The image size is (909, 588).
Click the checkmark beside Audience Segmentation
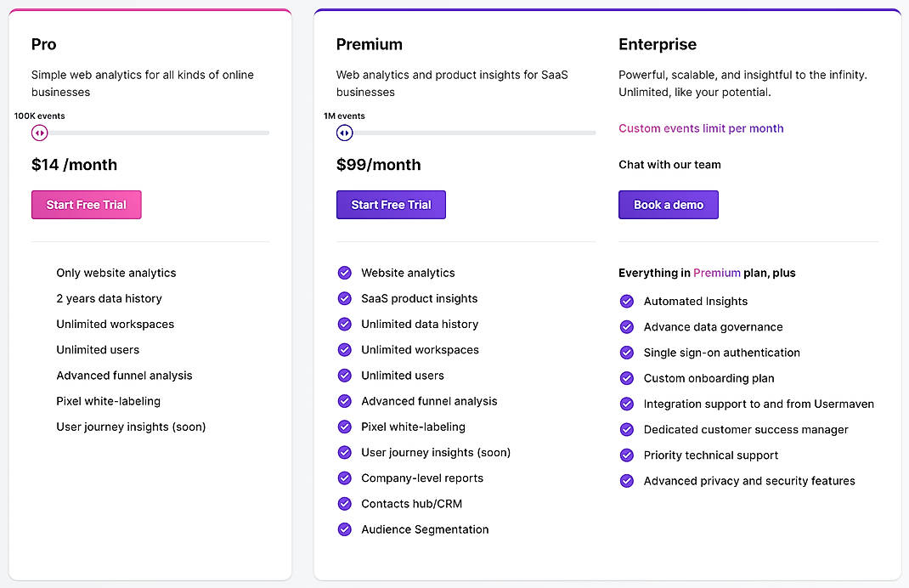click(345, 529)
